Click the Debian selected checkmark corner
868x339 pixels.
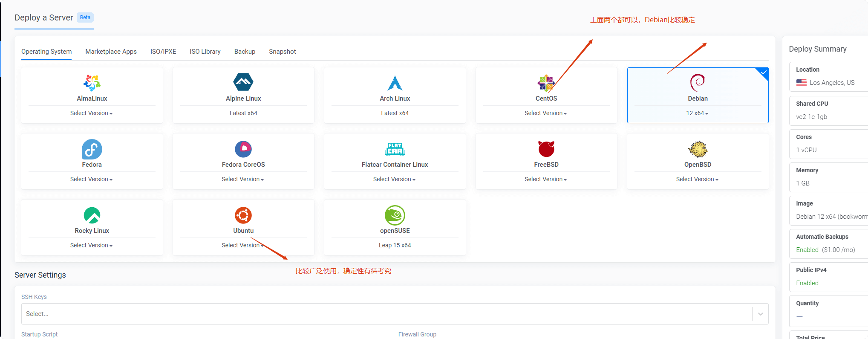click(764, 72)
